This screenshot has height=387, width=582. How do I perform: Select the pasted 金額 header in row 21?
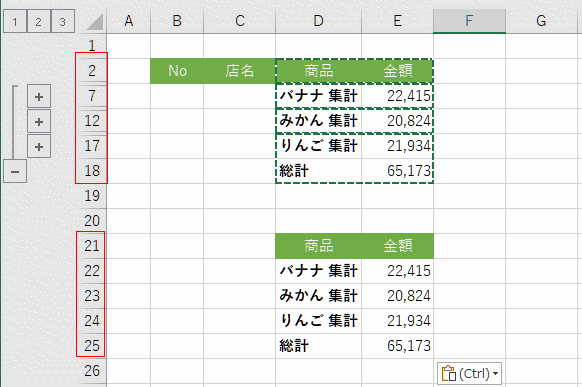pos(398,246)
